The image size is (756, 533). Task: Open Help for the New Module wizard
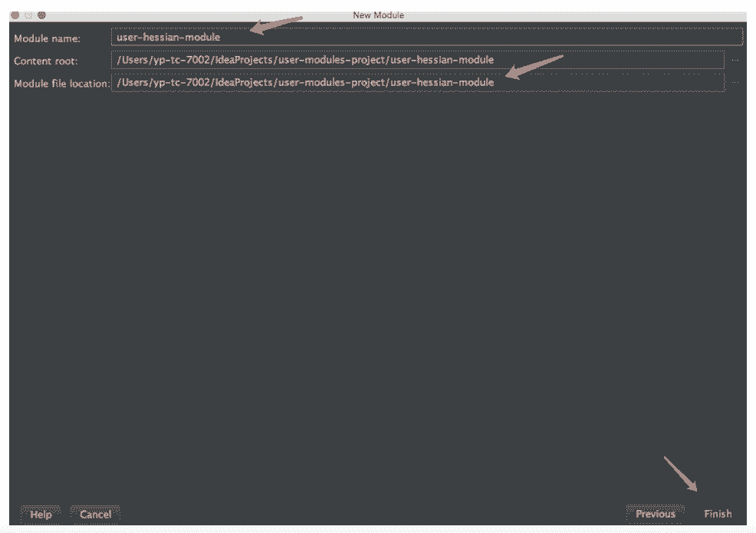click(x=41, y=514)
